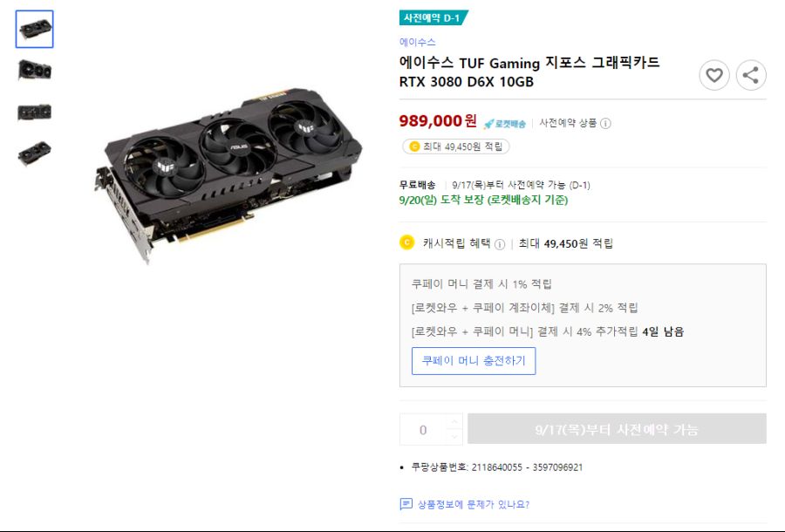This screenshot has height=532, width=785.
Task: Open 상품정보에 문제가 있나요? link
Action: 473,504
